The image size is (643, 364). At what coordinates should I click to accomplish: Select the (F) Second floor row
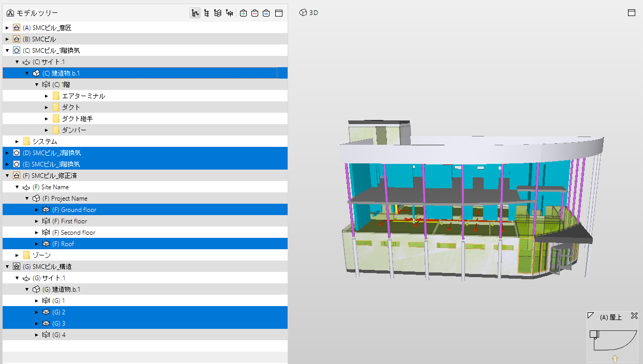(145, 232)
